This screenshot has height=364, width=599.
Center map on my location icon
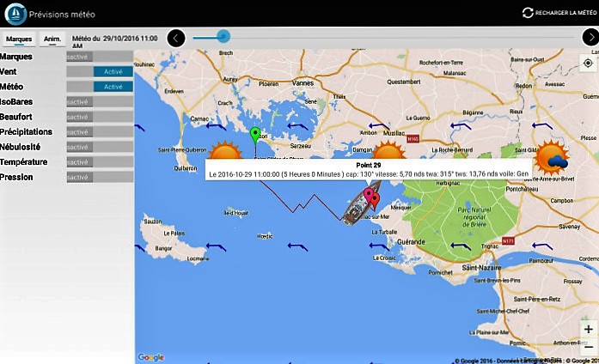[x=588, y=64]
